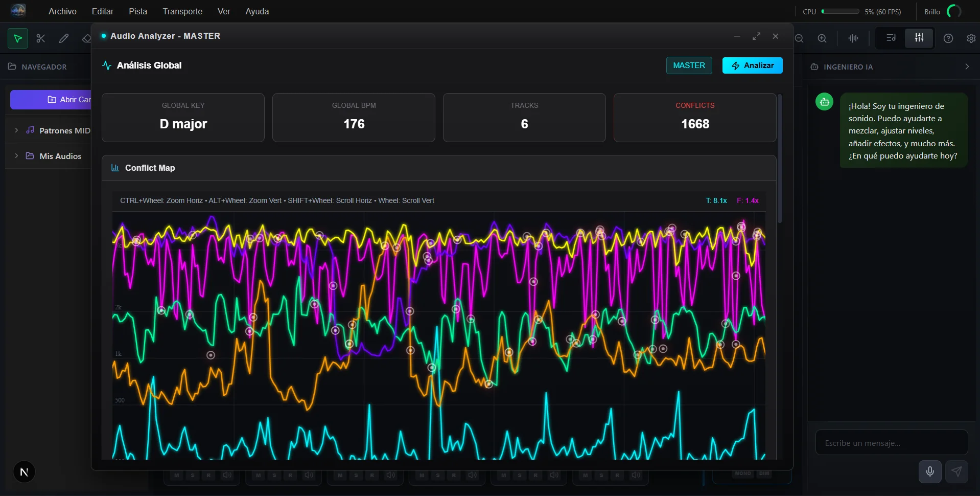
Task: Click the Abrir Carpeta button
Action: click(x=51, y=100)
